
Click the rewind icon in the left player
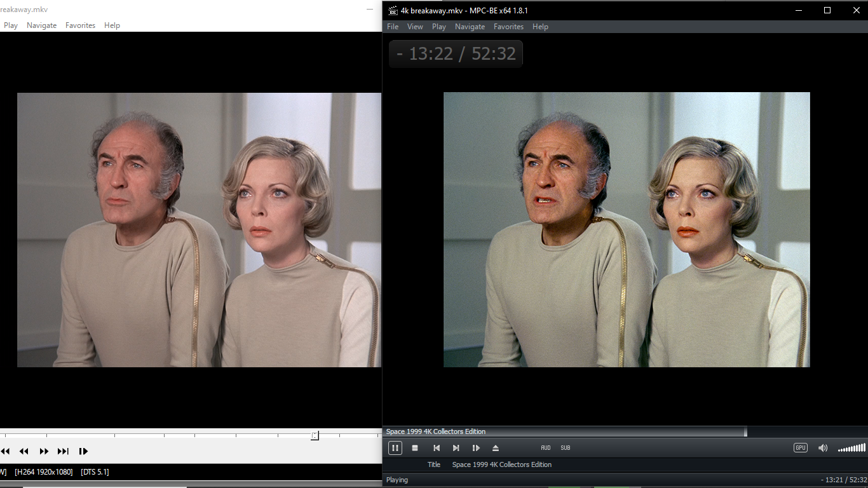click(24, 451)
